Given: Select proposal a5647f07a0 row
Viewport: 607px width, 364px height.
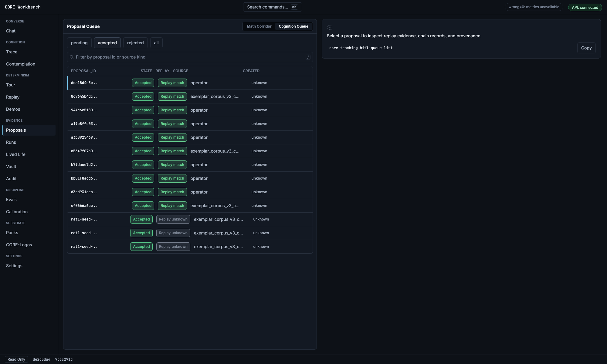Looking at the screenshot, I should [x=190, y=151].
